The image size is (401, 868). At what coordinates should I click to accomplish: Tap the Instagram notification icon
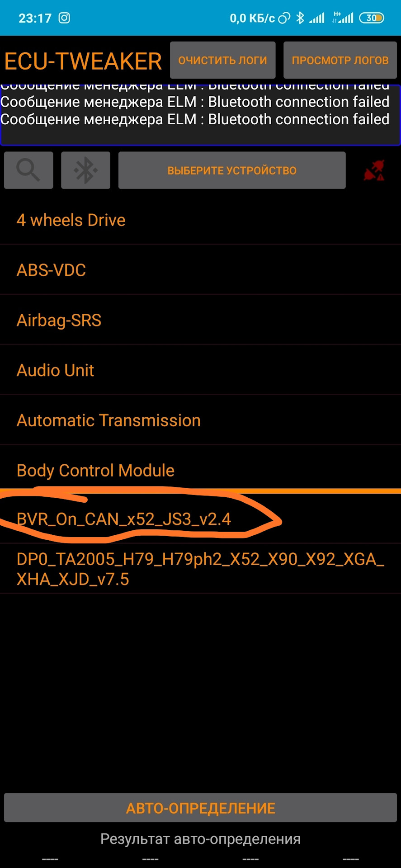pos(65,18)
